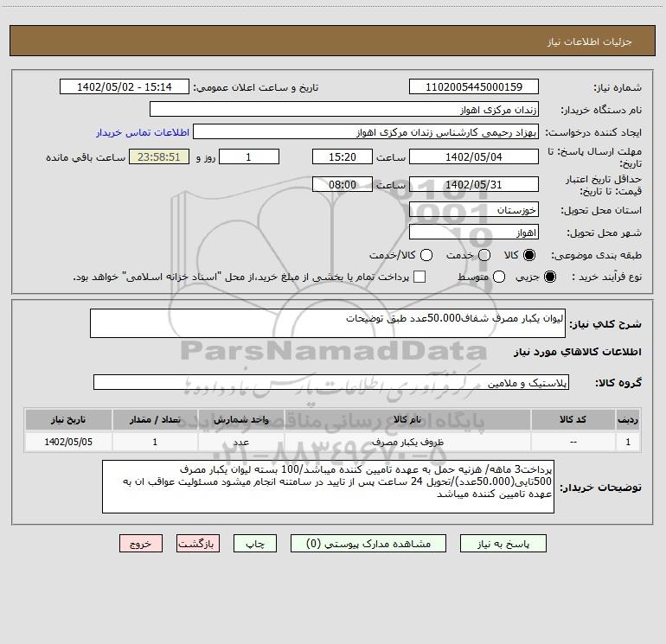Select the متوسط purchase type radio
666x644 pixels.
(x=499, y=277)
